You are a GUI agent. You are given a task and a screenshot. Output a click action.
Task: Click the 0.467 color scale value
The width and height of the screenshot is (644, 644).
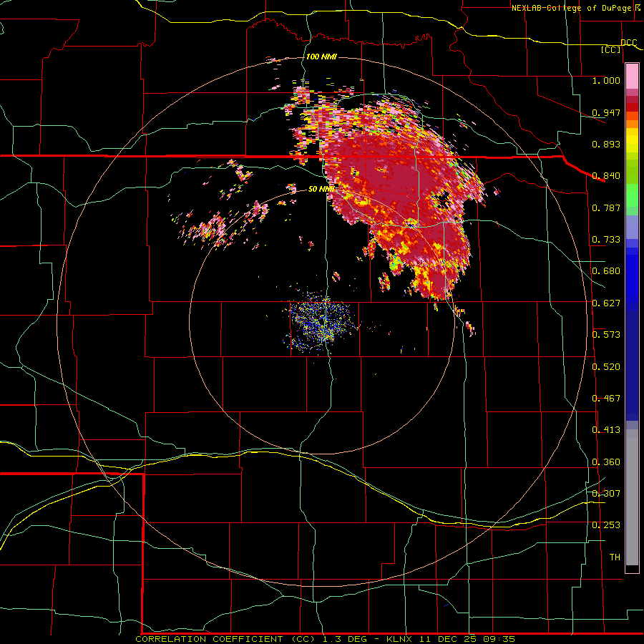pyautogui.click(x=606, y=399)
